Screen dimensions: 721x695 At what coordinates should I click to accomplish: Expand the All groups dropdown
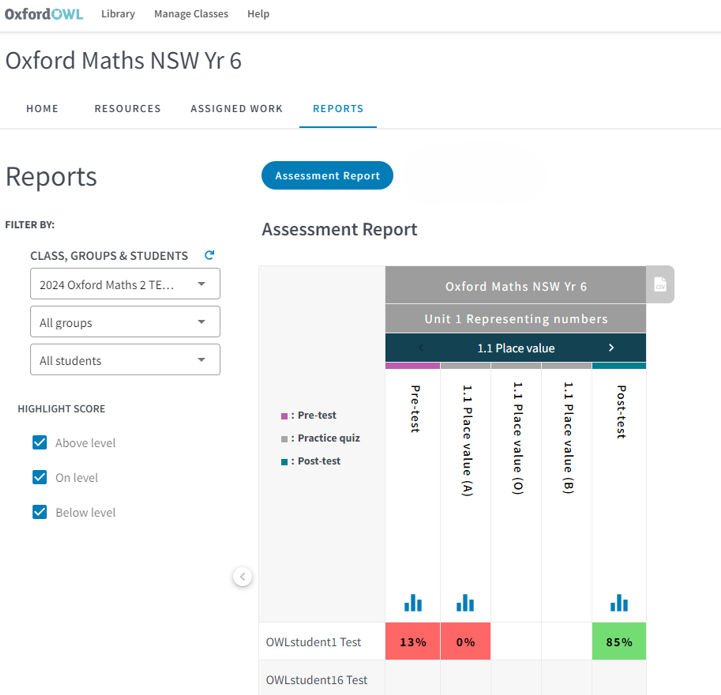[125, 322]
